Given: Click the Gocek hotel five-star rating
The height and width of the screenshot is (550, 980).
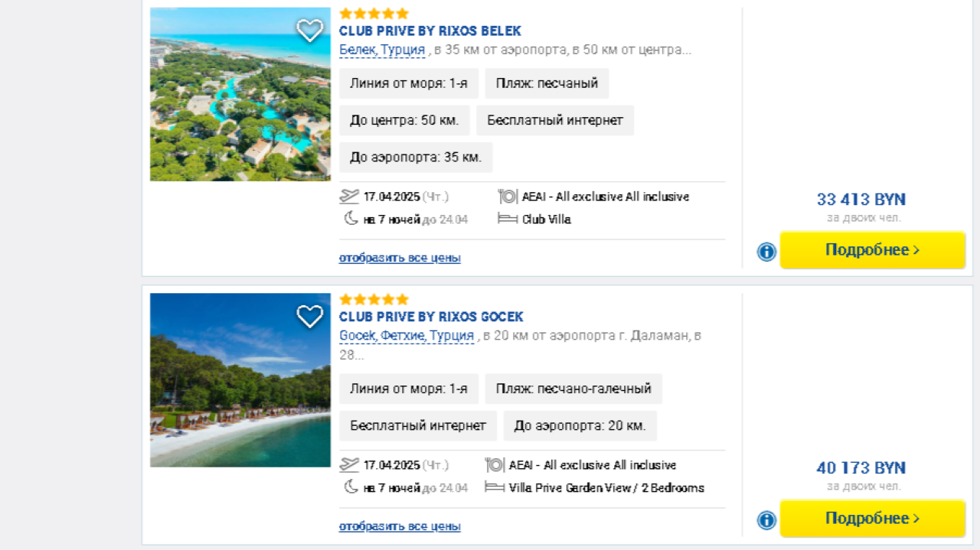Looking at the screenshot, I should tap(374, 299).
